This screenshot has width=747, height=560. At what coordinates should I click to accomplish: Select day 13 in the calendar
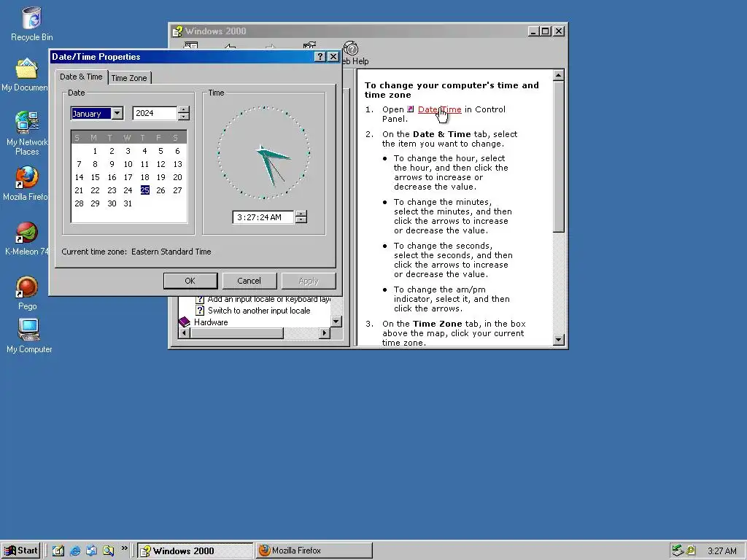point(177,164)
